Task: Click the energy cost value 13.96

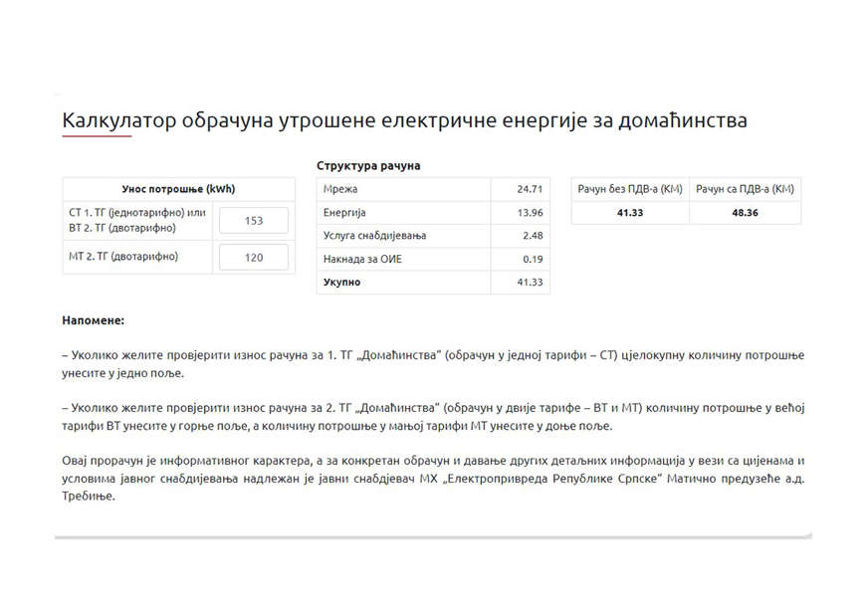Action: 529,213
